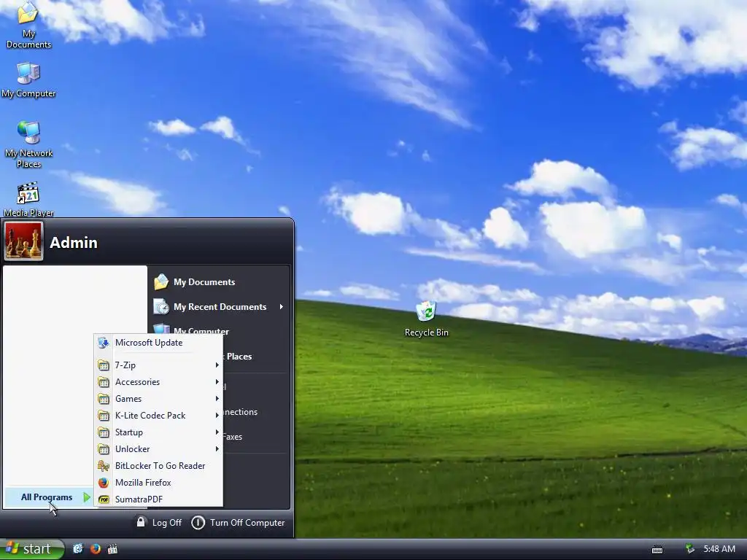Click the K-Lite Codec Pack folder icon
Viewport: 747px width, 560px height.
click(x=104, y=415)
